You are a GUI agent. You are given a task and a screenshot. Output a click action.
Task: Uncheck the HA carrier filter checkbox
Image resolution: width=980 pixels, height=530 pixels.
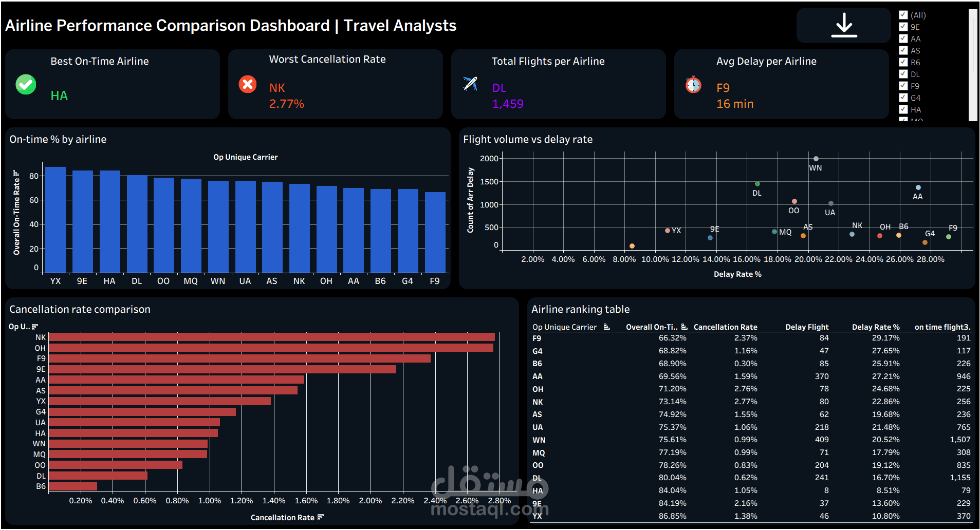pos(903,109)
